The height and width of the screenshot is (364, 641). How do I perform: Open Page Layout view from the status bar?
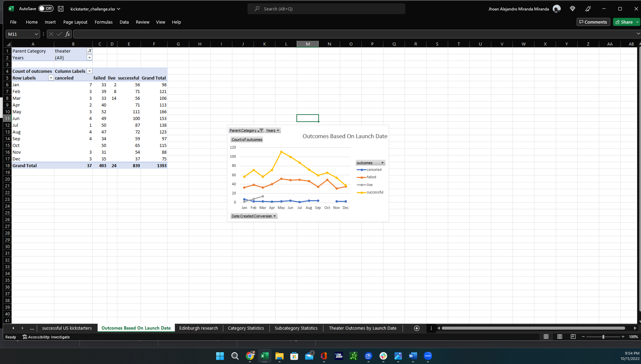click(559, 337)
